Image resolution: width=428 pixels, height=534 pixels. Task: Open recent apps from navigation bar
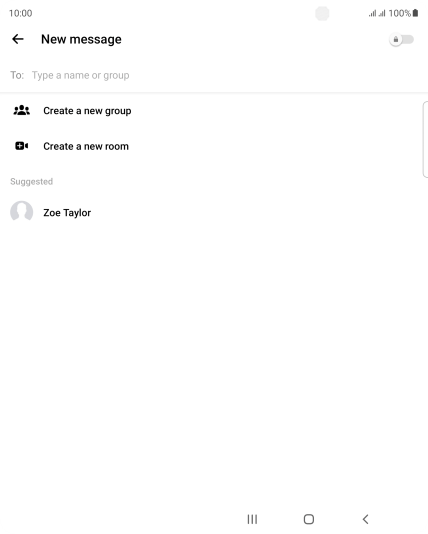pyautogui.click(x=252, y=519)
